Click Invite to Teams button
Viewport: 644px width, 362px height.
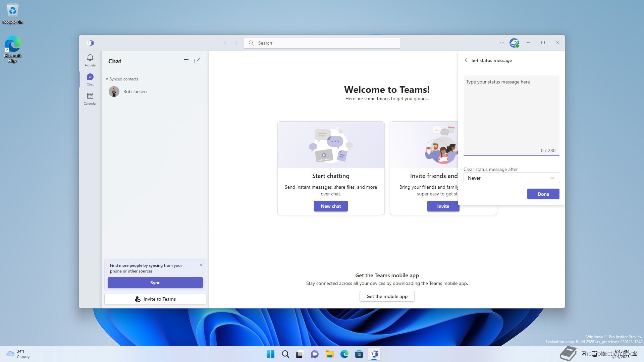(155, 299)
